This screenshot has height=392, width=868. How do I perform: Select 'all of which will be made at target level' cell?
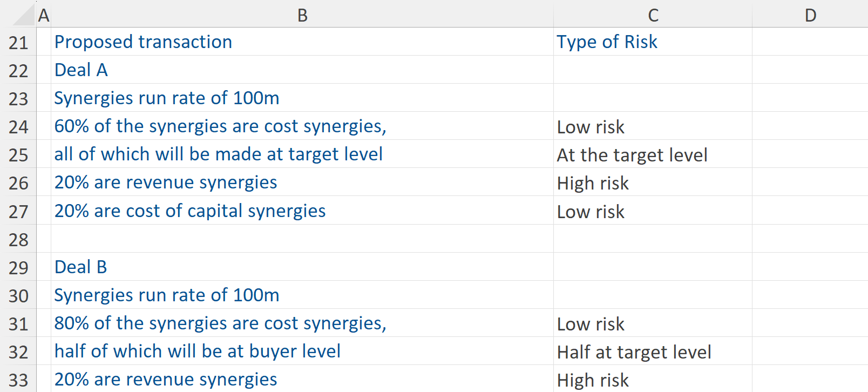coord(219,154)
